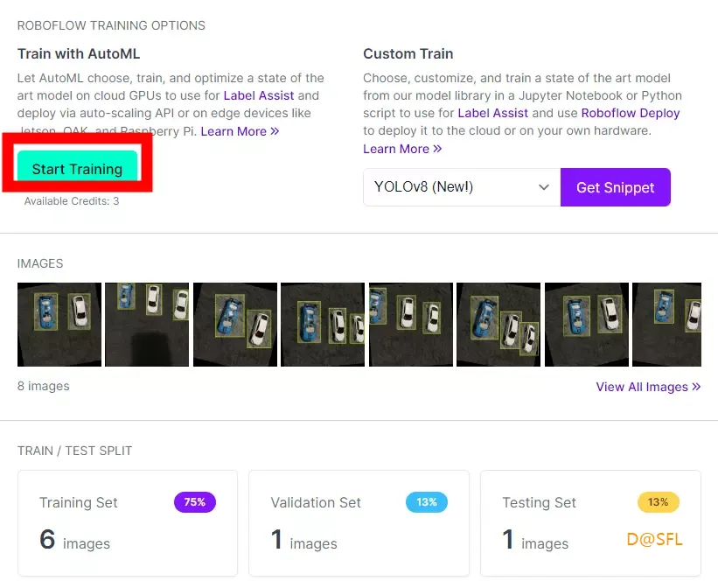Click the Get Snippet button
This screenshot has width=718, height=588.
click(616, 187)
